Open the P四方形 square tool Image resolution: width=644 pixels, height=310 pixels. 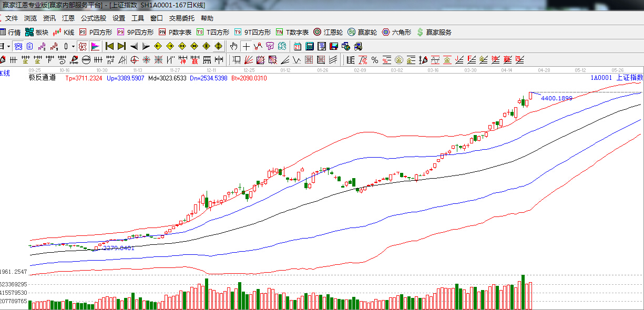tap(96, 32)
